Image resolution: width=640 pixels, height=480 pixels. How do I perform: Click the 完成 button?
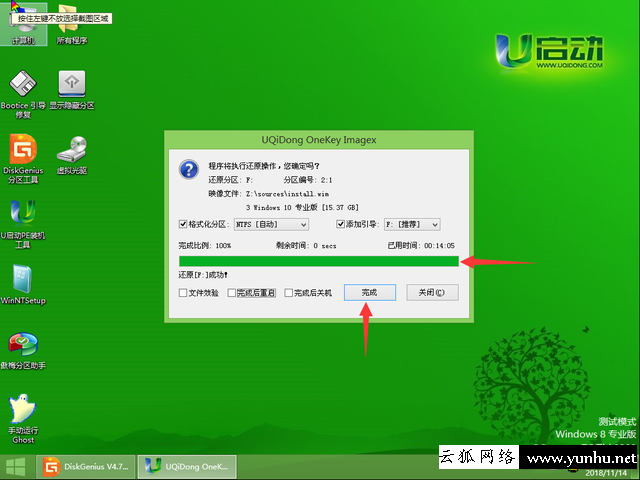(x=370, y=292)
